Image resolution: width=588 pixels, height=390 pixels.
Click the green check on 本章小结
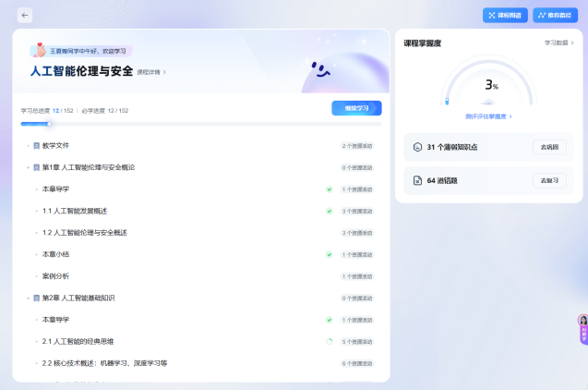330,254
